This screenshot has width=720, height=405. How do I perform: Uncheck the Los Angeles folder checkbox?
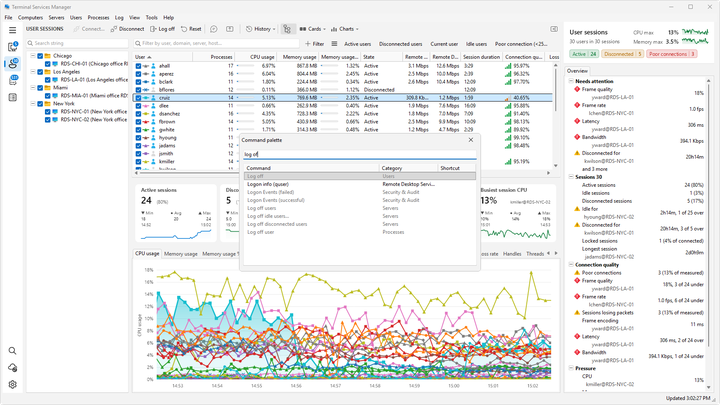coord(40,72)
